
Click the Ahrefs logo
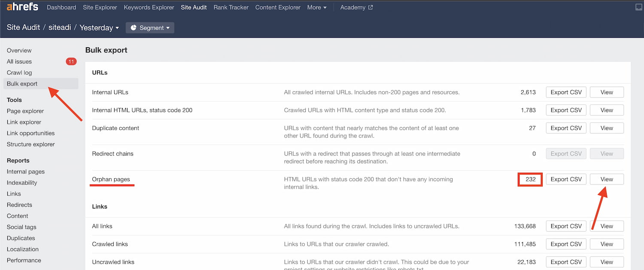pos(22,7)
